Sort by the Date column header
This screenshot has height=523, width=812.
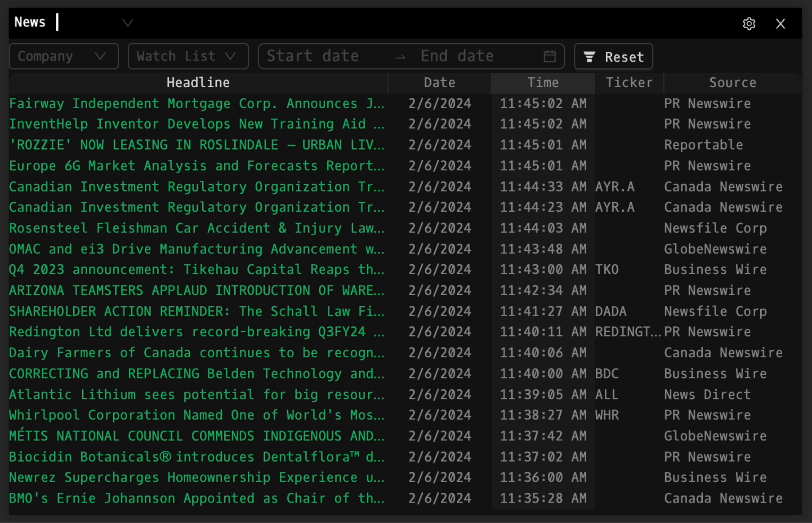[439, 83]
